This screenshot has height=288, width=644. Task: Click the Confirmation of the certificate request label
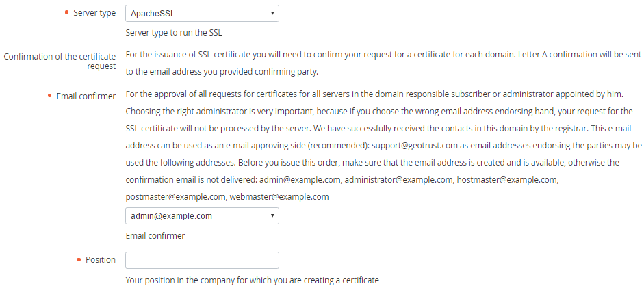click(x=60, y=61)
